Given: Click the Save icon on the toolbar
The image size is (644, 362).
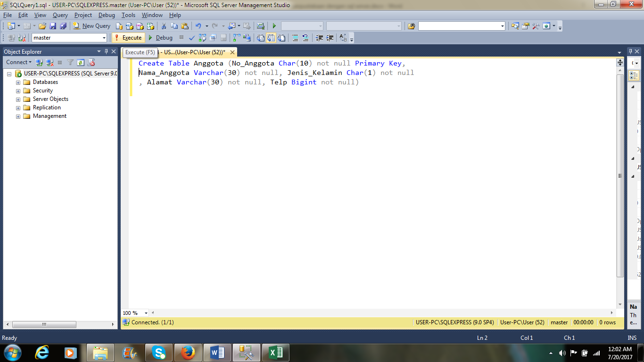Looking at the screenshot, I should [x=53, y=26].
